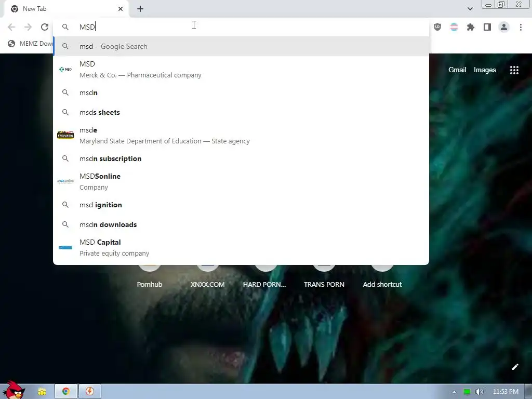Select MSD Merck & Co. suggestion
The height and width of the screenshot is (399, 532).
coord(241,69)
